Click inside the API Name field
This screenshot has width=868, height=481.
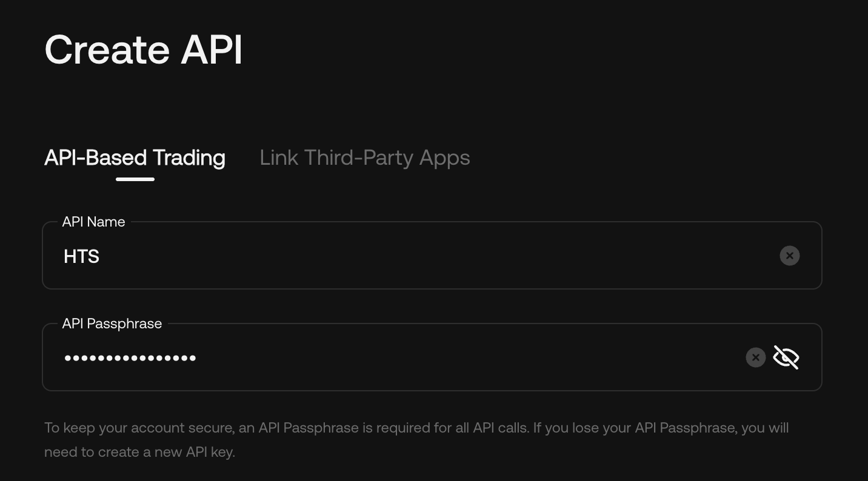pyautogui.click(x=364, y=255)
